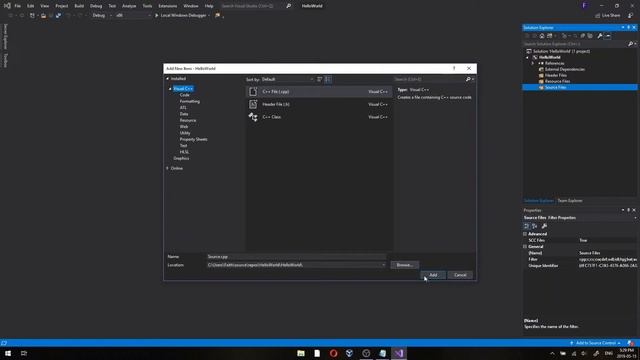Open the Edit menu
Viewport: 640px width, 360px height.
point(31,6)
